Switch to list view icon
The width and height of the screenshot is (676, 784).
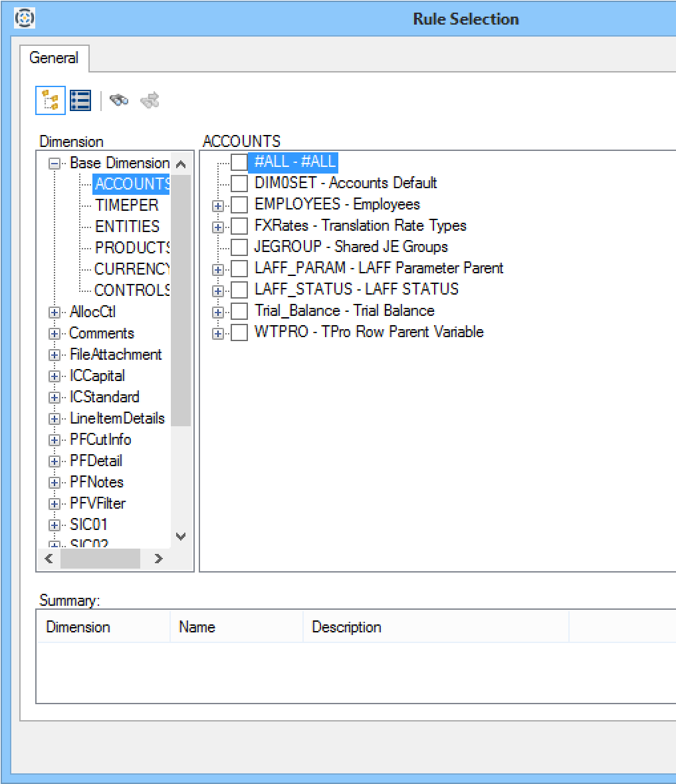click(x=80, y=101)
